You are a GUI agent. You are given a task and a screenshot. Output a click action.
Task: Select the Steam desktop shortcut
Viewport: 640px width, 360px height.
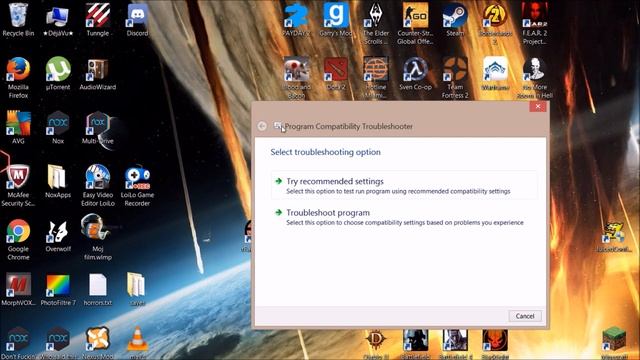click(x=455, y=20)
